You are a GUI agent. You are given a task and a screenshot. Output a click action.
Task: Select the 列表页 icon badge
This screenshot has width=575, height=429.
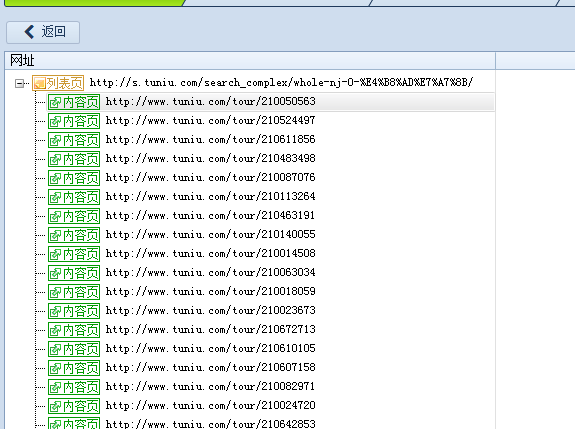pos(58,83)
